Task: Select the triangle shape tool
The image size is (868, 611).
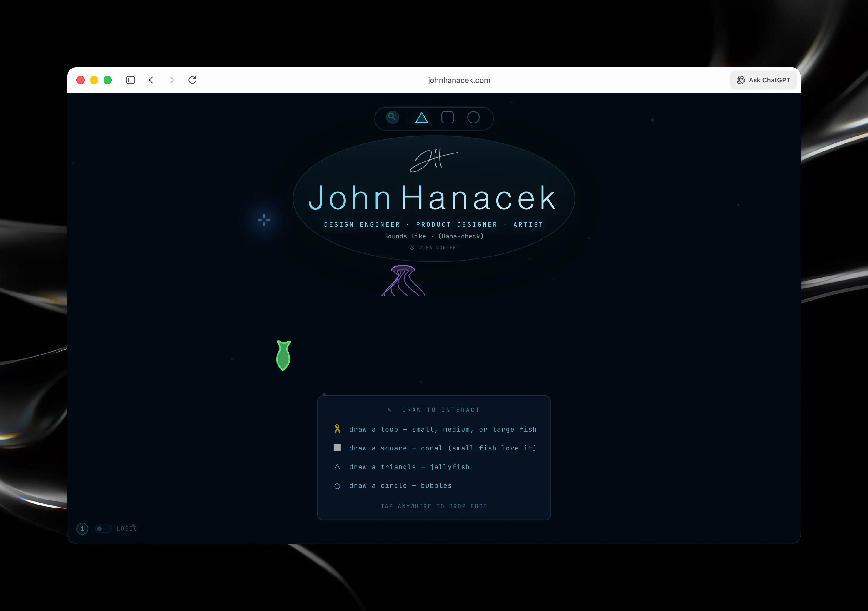Action: point(422,118)
